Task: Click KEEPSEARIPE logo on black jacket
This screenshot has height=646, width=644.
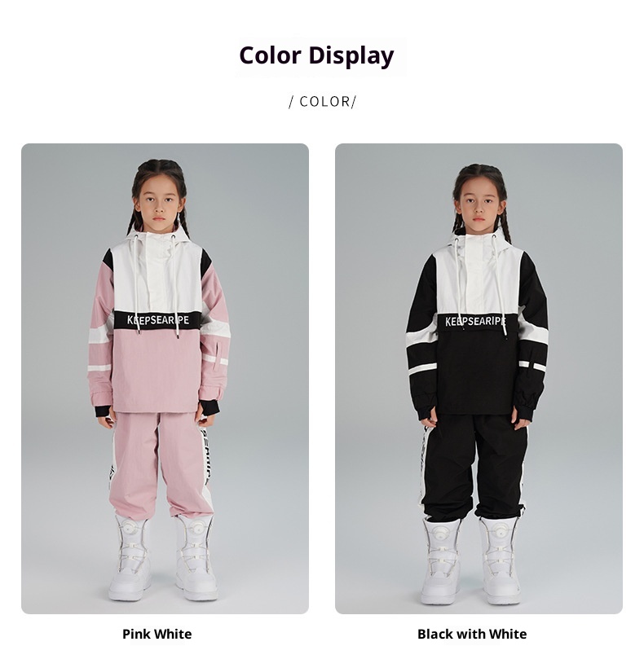Action: [475, 321]
